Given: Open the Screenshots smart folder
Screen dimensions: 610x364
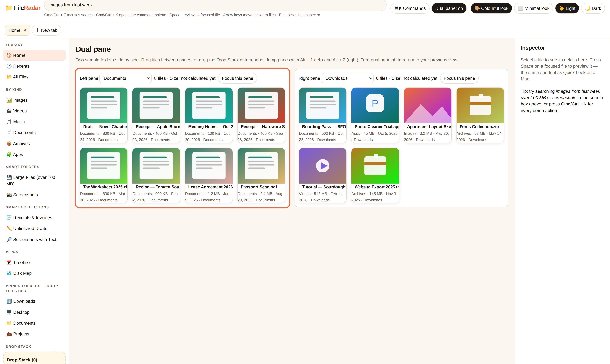Looking at the screenshot, I should 34,195.
